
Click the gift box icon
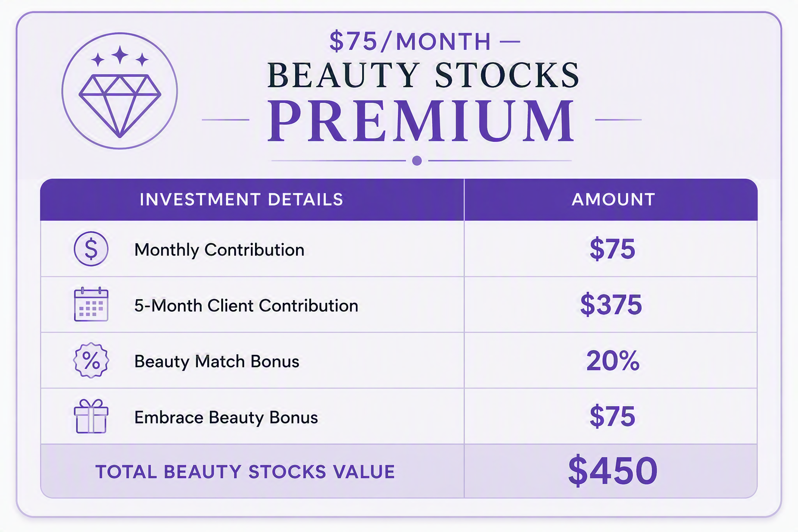(91, 416)
